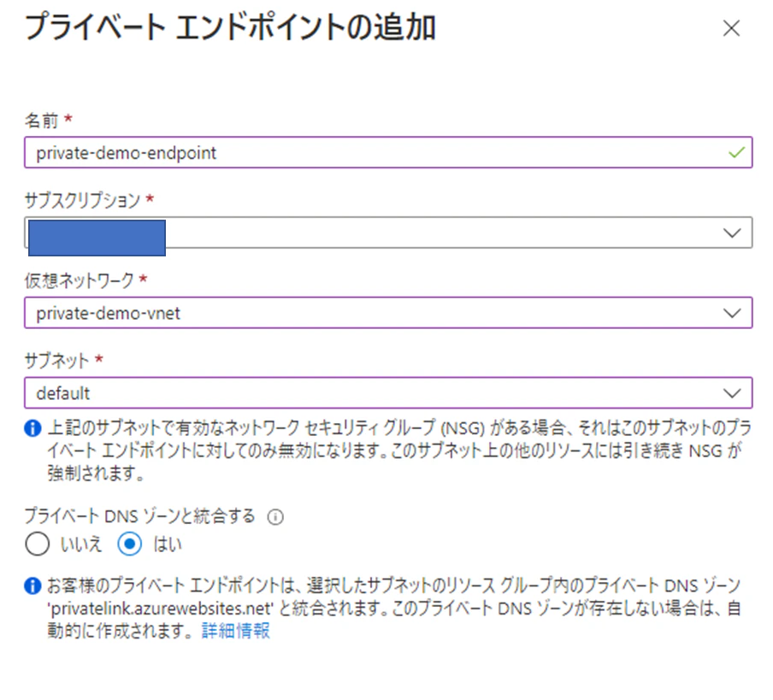
Task: Open the 仮想ネットワーク dropdown showing private-demo-vnet
Action: pyautogui.click(x=388, y=313)
